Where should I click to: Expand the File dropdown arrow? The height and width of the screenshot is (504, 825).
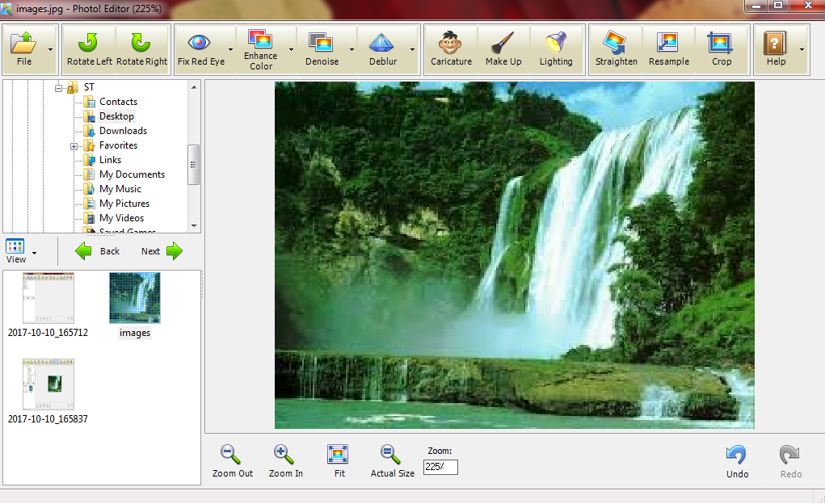coord(51,49)
